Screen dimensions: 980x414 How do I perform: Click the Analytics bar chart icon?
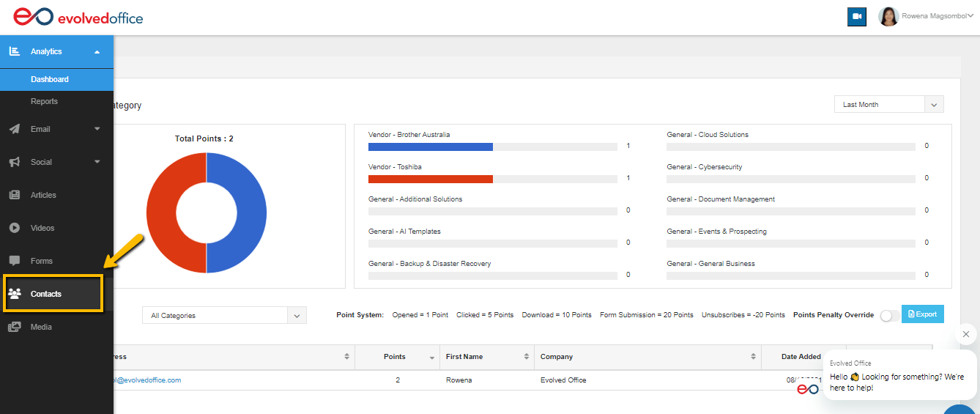15,51
